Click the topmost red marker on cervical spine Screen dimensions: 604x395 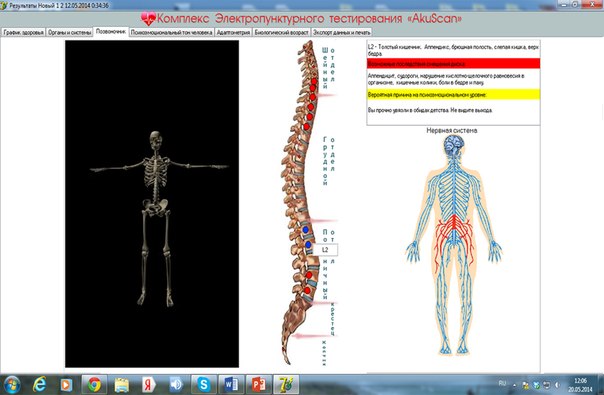314,81
